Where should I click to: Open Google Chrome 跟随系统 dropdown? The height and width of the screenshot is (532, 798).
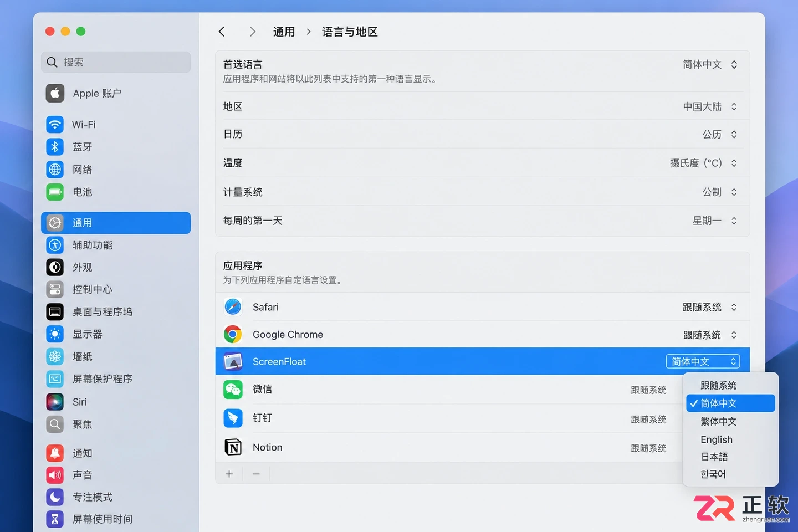pyautogui.click(x=710, y=335)
